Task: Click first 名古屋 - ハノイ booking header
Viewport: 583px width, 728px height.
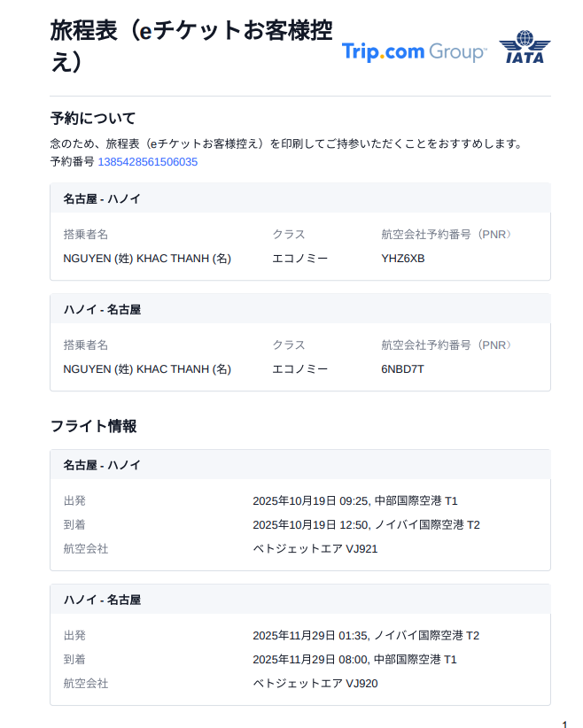Action: (102, 199)
